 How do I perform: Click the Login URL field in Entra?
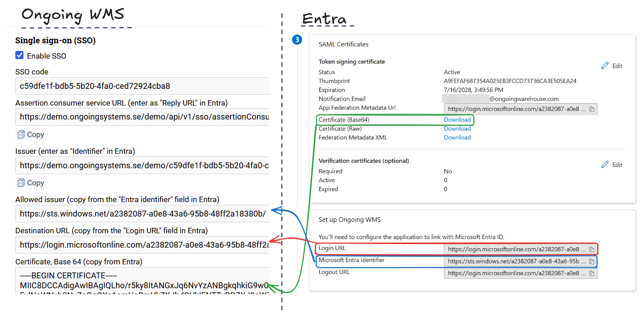(520, 249)
